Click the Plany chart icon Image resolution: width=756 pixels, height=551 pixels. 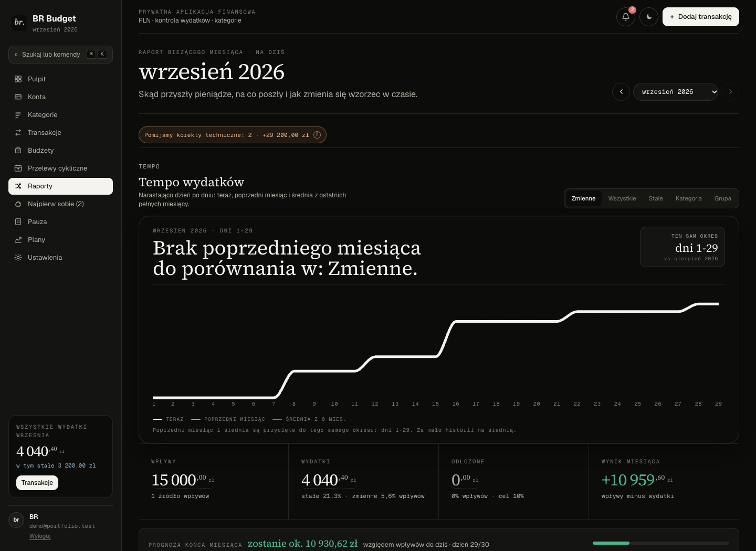(18, 240)
